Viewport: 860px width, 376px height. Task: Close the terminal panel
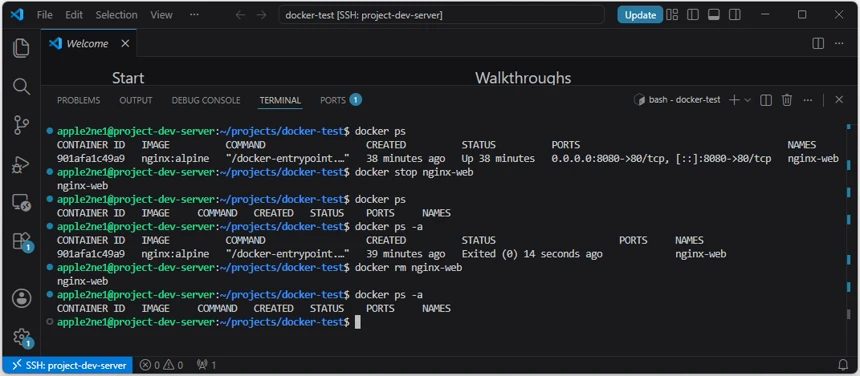[x=839, y=100]
